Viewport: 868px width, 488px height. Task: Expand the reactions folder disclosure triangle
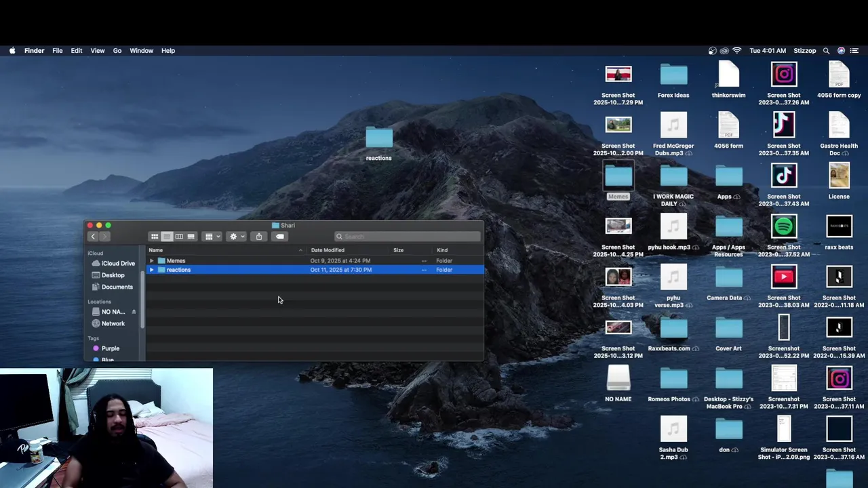click(x=152, y=270)
